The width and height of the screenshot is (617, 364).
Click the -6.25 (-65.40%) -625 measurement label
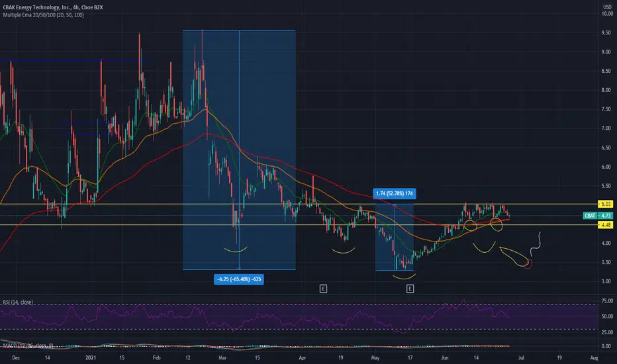click(x=239, y=279)
